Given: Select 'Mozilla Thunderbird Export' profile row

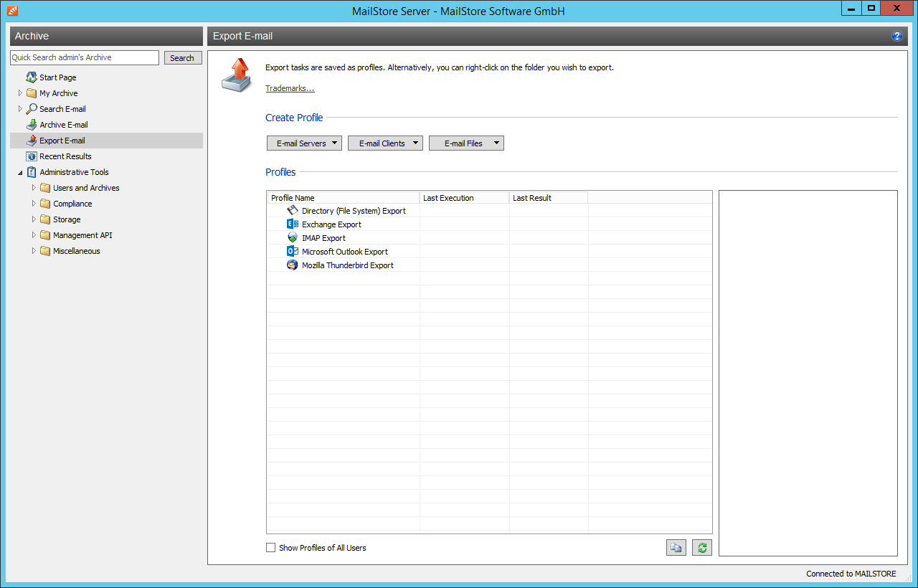Looking at the screenshot, I should point(489,265).
